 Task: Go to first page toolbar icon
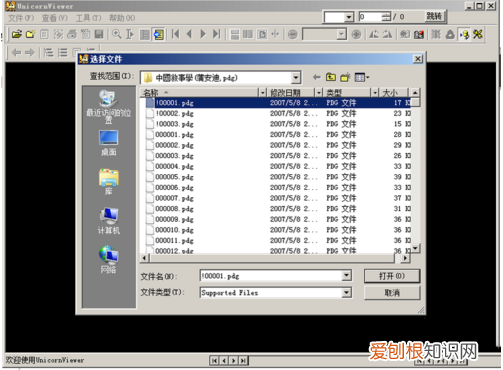coord(175,34)
